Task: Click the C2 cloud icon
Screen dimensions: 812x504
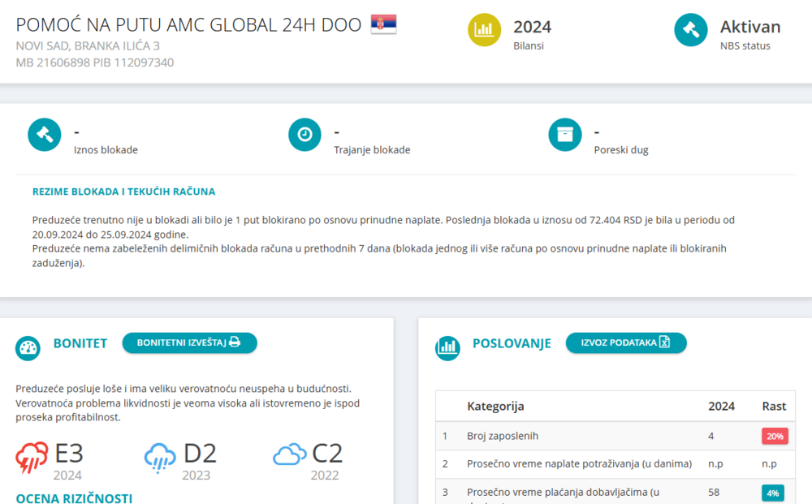Action: pos(290,454)
